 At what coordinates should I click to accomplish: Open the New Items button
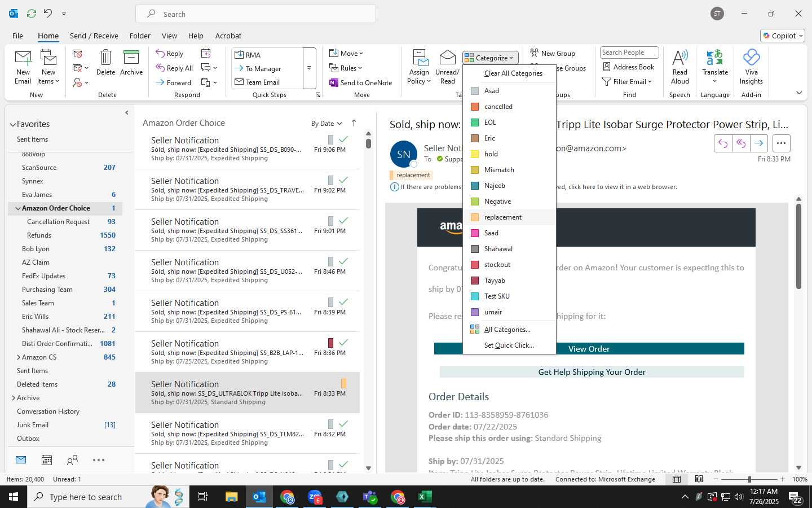coord(48,67)
